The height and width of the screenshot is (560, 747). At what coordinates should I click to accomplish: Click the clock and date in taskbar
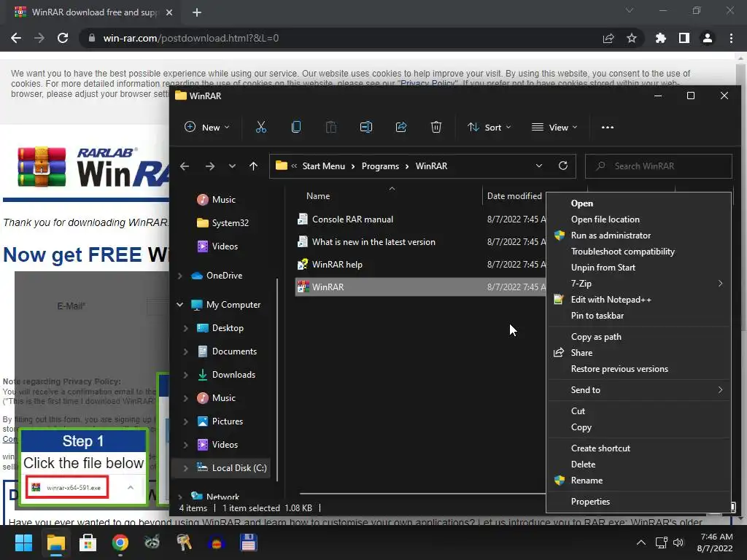[x=715, y=542]
